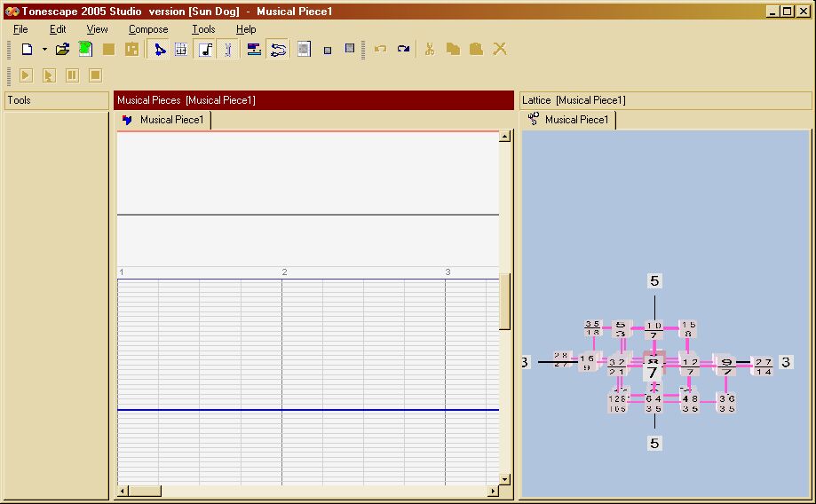
Task: Open the View menu
Action: click(97, 29)
